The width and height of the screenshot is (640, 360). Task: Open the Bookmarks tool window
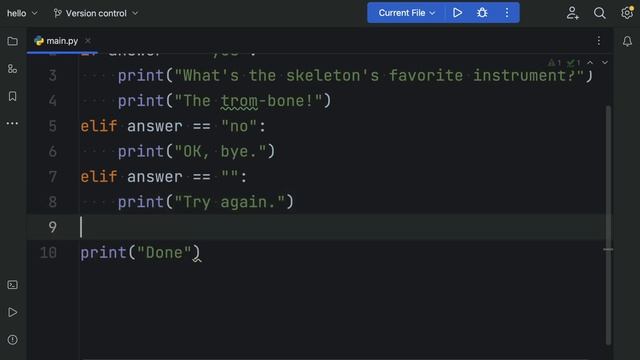[x=12, y=96]
